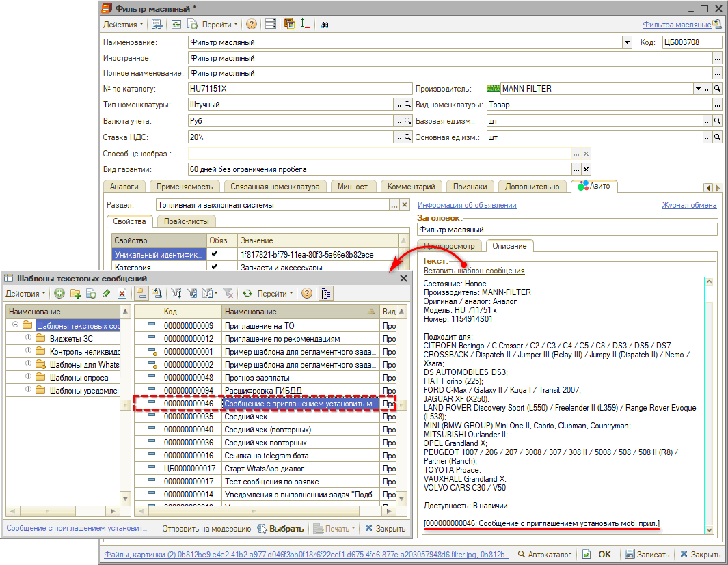Screen dimensions: 728x565
Task: Switch to the Применяемость tab
Action: pyautogui.click(x=184, y=186)
